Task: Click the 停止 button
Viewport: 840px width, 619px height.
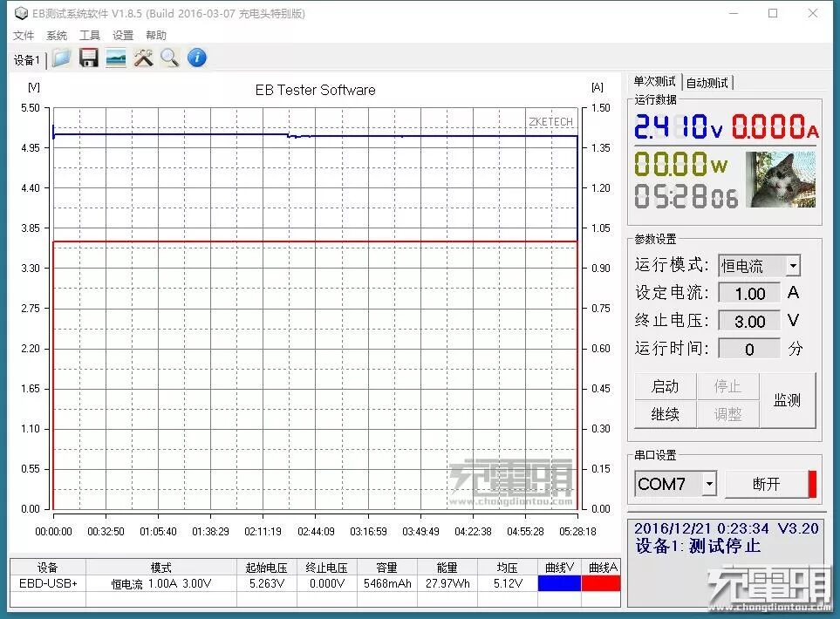Action: [727, 386]
